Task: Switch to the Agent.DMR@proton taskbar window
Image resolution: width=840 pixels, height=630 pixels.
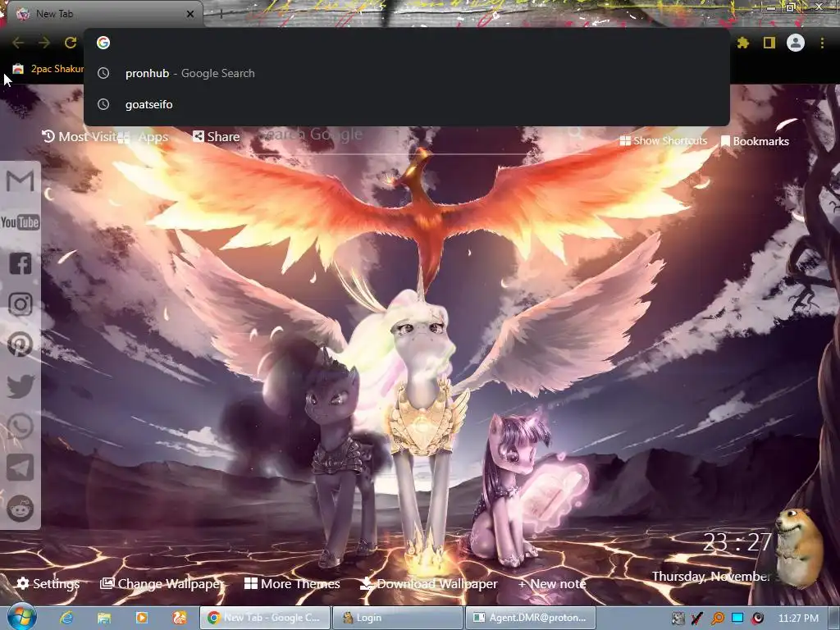Action: (531, 618)
